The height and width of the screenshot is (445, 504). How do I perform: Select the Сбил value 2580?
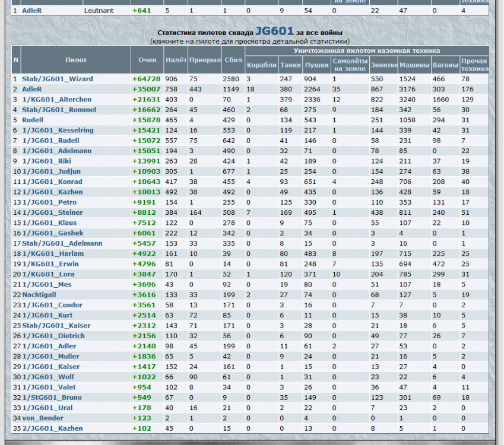point(231,79)
